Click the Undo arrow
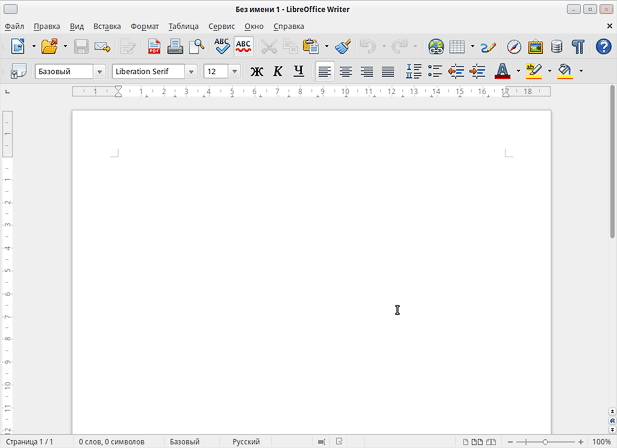Image resolution: width=617 pixels, height=448 pixels. point(368,46)
